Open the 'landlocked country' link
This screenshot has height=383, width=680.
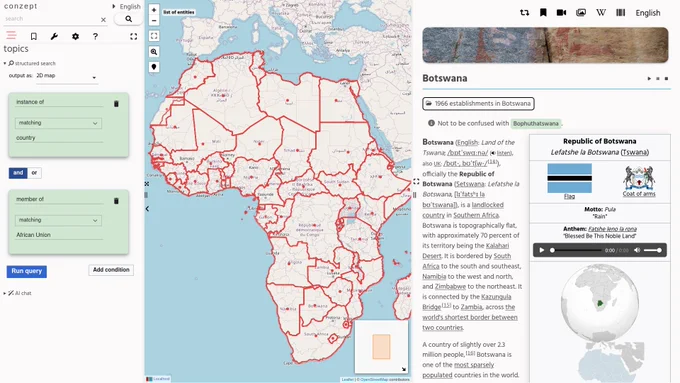point(463,210)
